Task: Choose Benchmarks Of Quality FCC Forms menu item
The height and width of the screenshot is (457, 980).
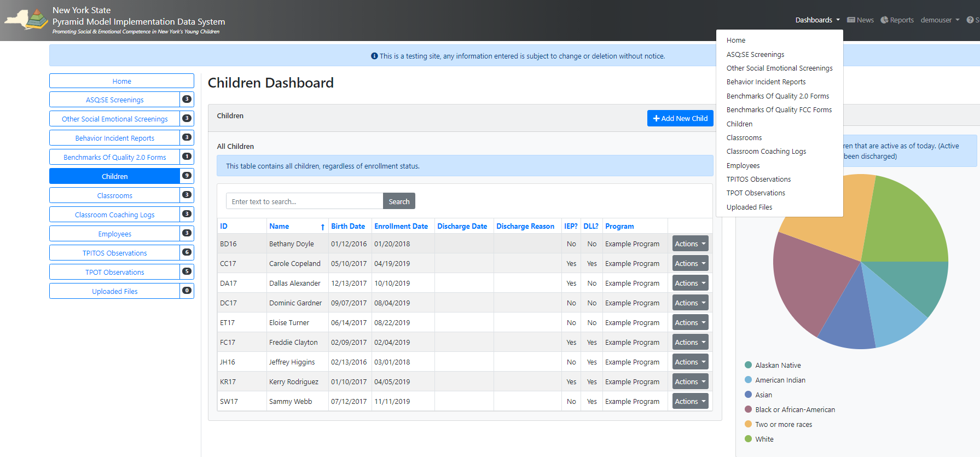Action: pos(779,110)
